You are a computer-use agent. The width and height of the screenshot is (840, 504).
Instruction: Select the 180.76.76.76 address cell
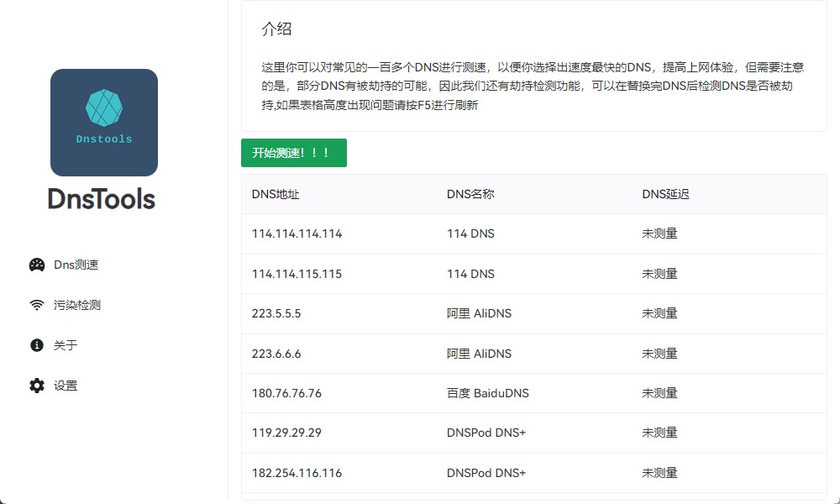pyautogui.click(x=286, y=393)
